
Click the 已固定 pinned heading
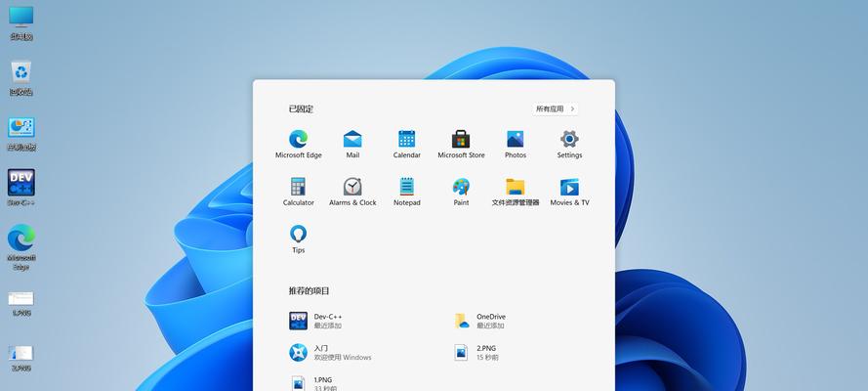pos(301,109)
